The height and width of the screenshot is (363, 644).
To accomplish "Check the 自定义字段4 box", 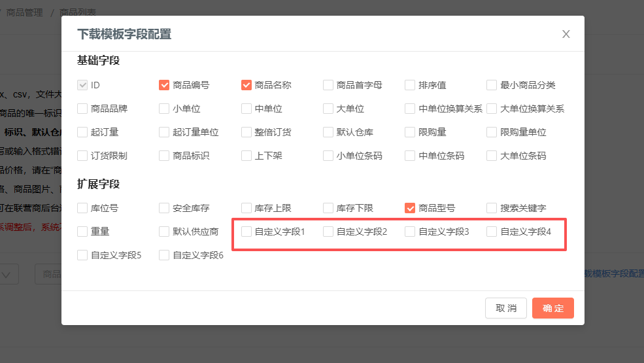I will click(491, 232).
